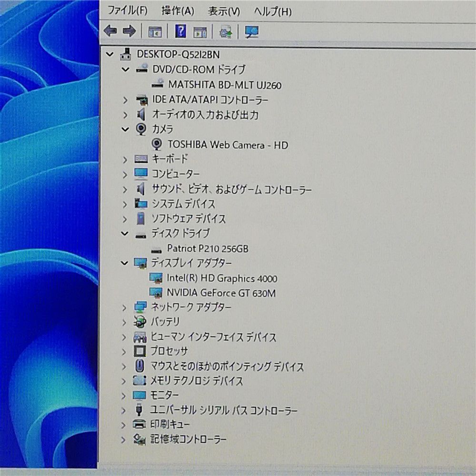Expand the メモリ テクノロジ デバイス node

[x=124, y=381]
